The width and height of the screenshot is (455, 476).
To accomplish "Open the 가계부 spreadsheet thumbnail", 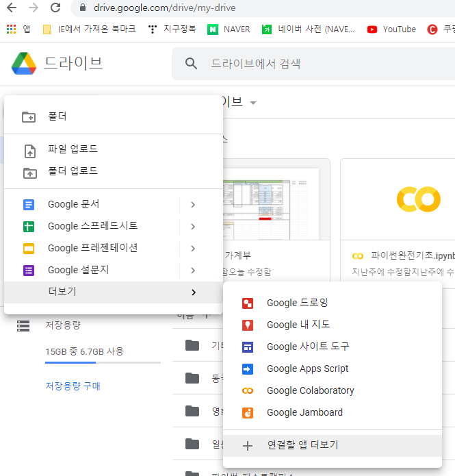I will (x=276, y=199).
